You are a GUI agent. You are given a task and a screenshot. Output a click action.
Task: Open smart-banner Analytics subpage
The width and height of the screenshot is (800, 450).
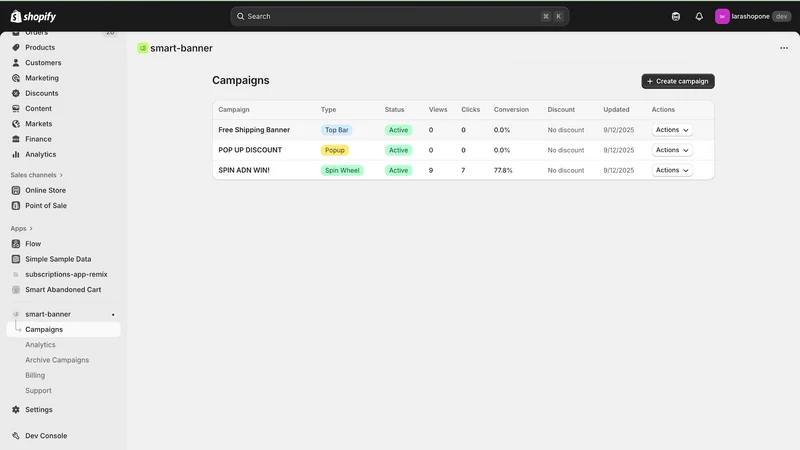[40, 345]
